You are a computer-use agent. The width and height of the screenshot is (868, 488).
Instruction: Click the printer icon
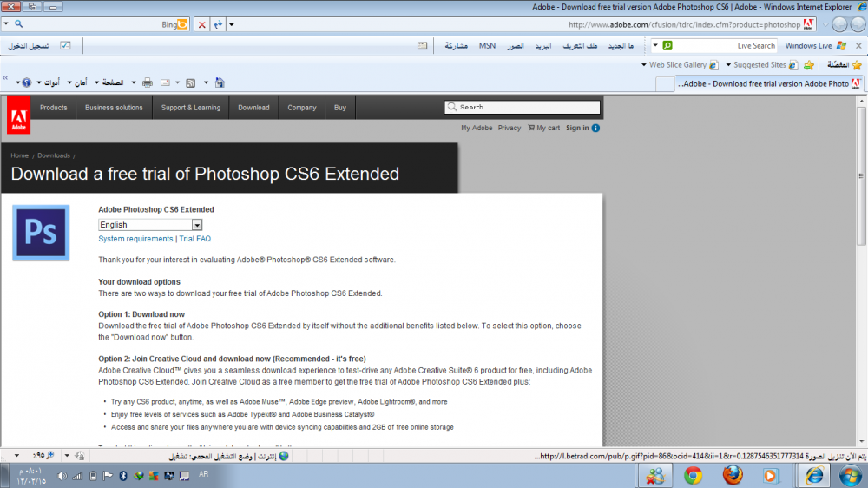point(148,82)
